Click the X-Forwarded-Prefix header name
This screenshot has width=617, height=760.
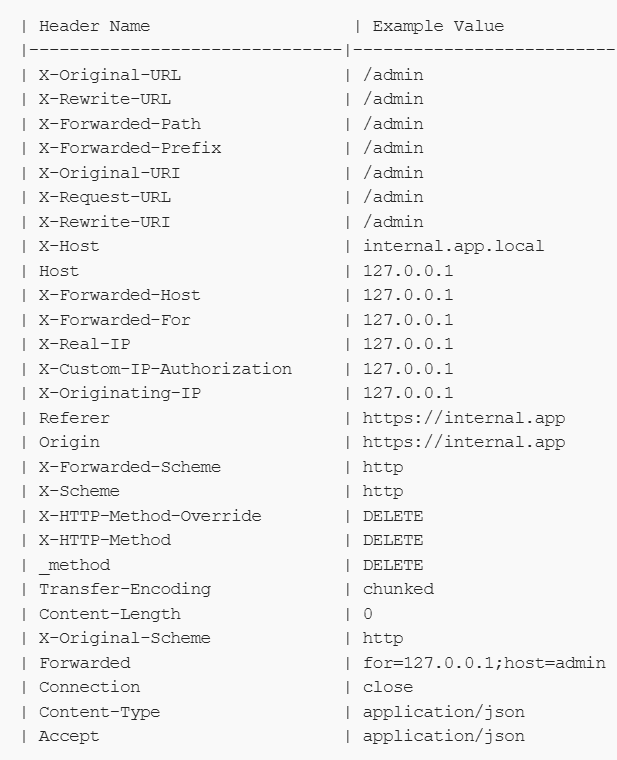pos(130,148)
